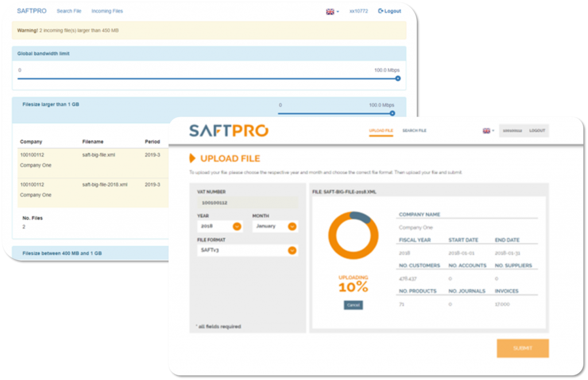Open the File Format dropdown showing SAFTv3
This screenshot has width=588, height=380.
tap(247, 250)
